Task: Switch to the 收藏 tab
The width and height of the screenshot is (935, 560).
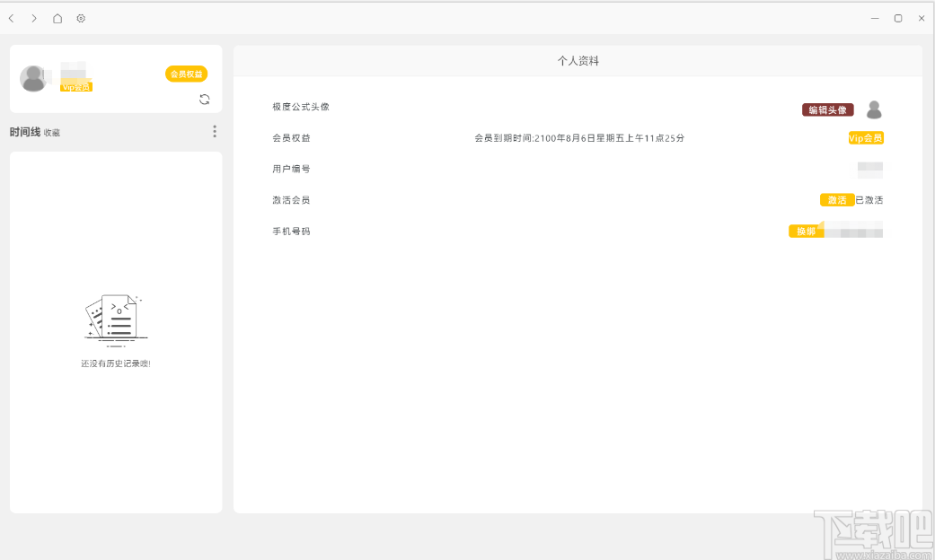Action: pos(51,132)
